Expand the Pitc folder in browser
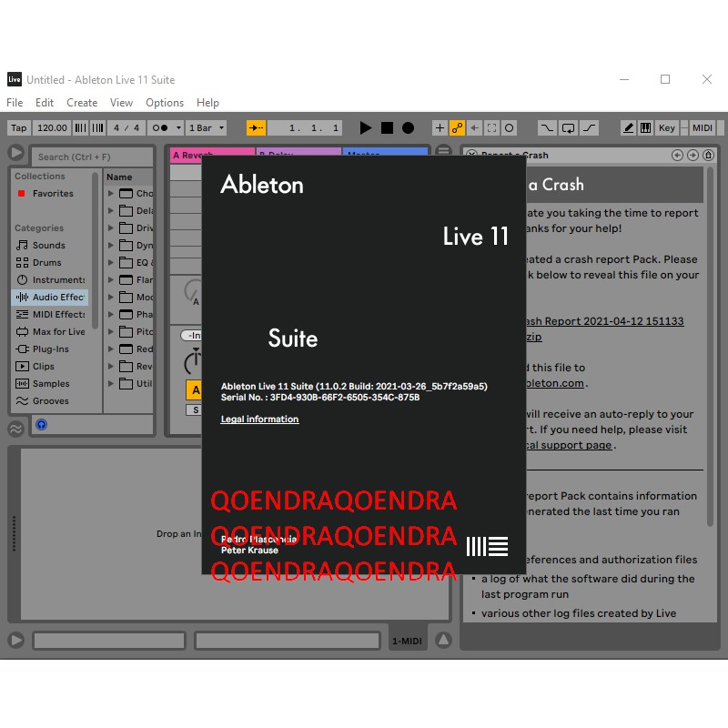Viewport: 728px width, 728px height. click(110, 331)
